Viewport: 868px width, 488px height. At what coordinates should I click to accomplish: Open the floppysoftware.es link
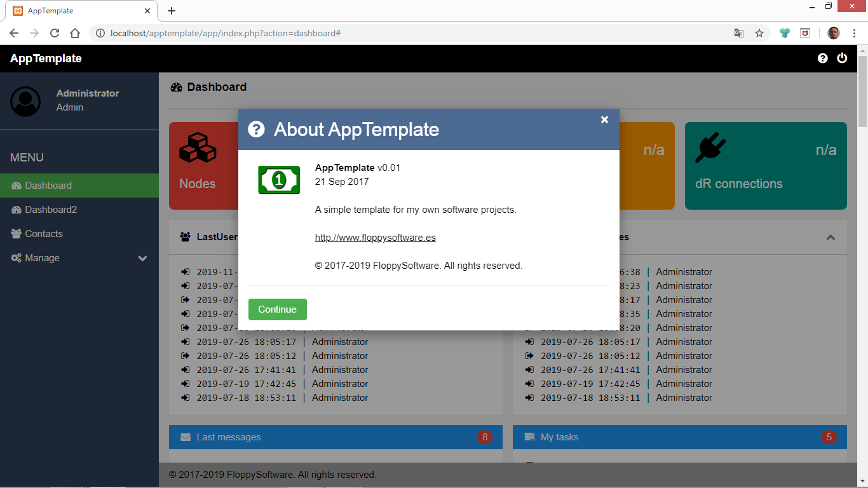pyautogui.click(x=376, y=238)
